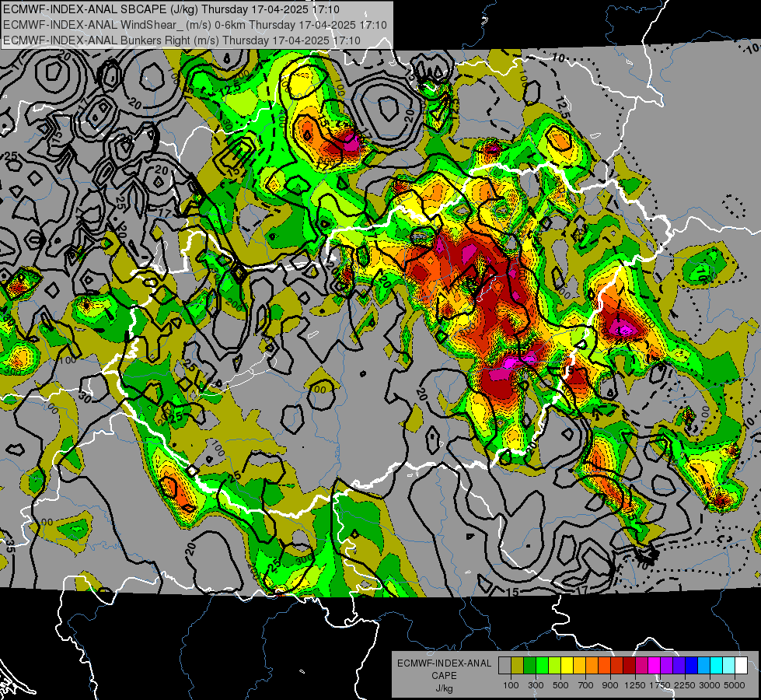This screenshot has height=700, width=761.
Task: Click the pure yellow swatch right of the 500 tick
Action: pyautogui.click(x=567, y=666)
